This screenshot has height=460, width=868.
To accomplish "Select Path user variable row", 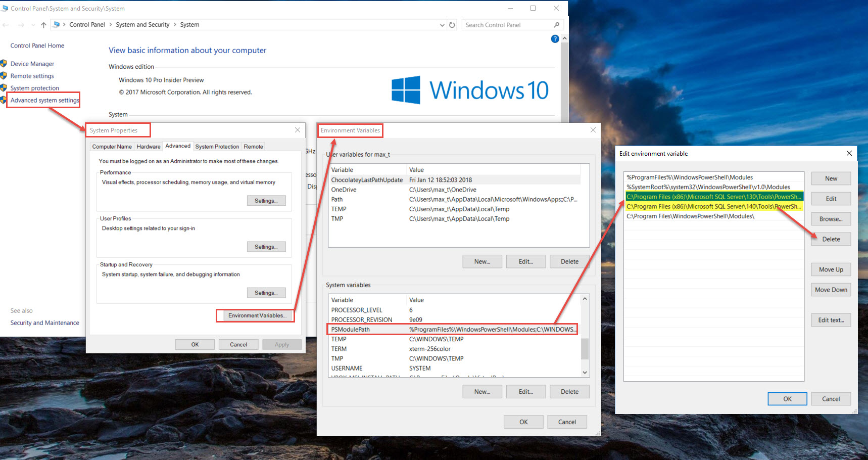I will point(454,199).
